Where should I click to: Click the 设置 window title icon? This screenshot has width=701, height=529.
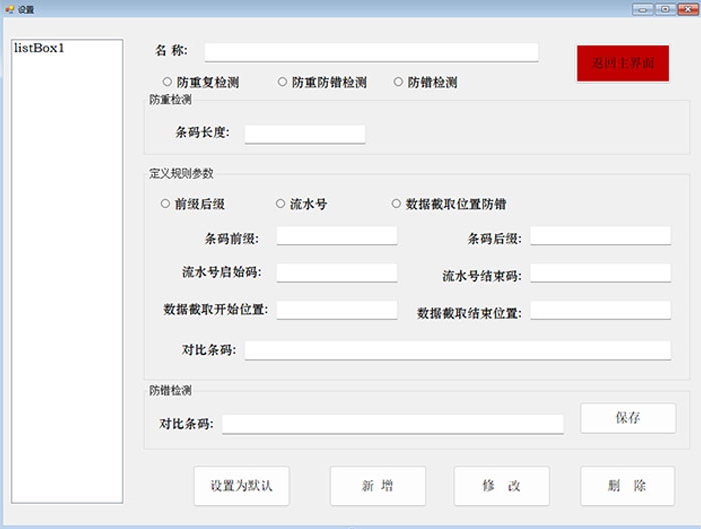[x=9, y=9]
